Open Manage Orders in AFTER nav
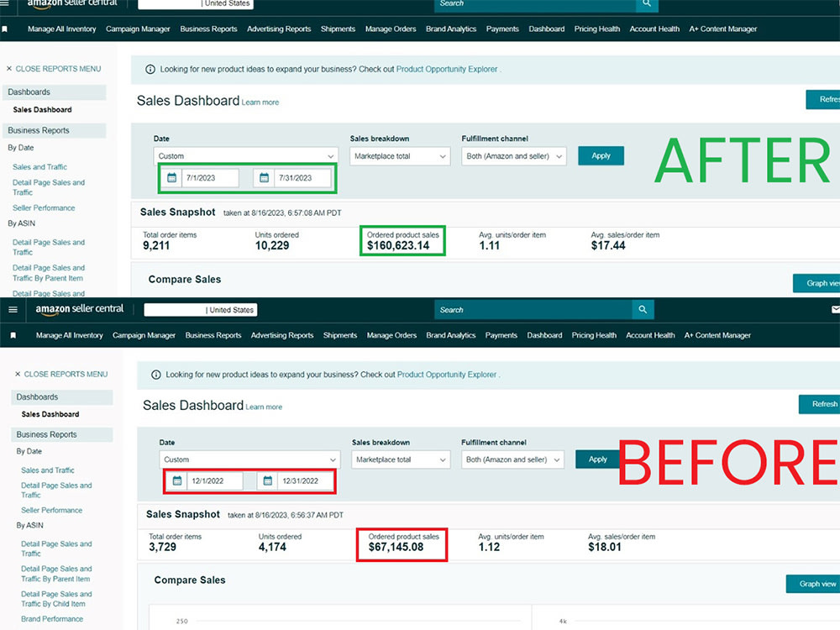Screen dimensions: 840x630 (x=391, y=29)
